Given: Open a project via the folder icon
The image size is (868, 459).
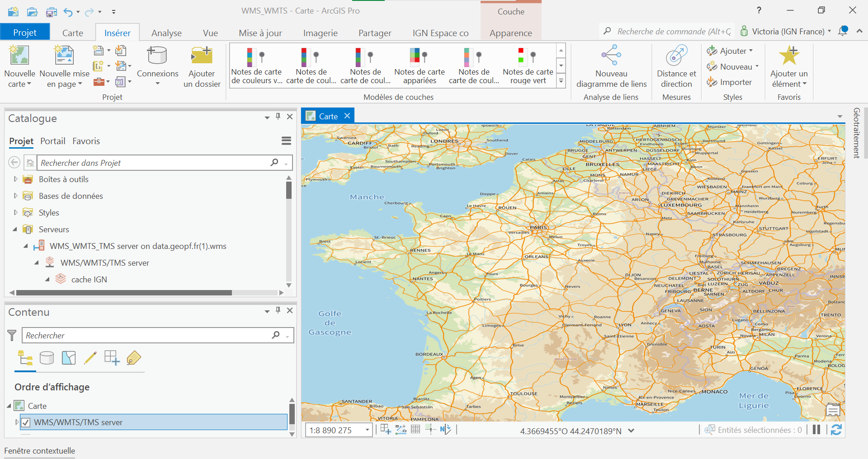Looking at the screenshot, I should click(32, 11).
